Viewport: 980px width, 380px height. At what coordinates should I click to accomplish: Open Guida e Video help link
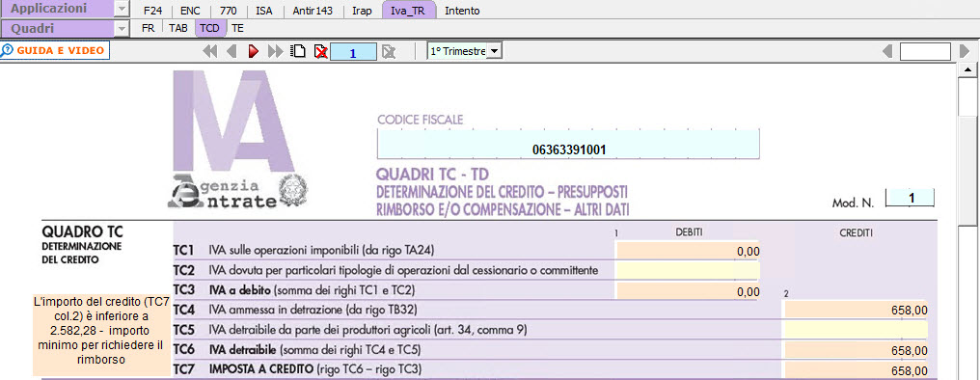(x=55, y=50)
